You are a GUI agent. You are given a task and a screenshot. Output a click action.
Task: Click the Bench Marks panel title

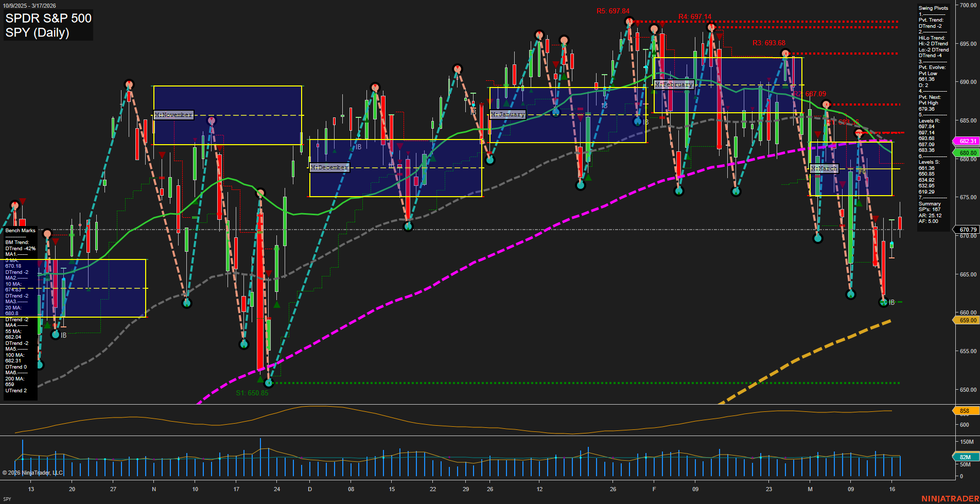click(20, 230)
